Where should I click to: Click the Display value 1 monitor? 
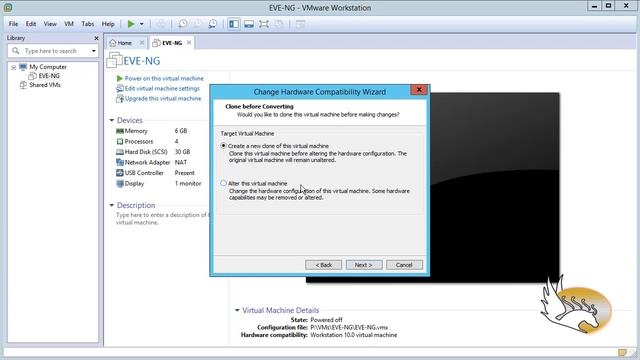(x=188, y=184)
